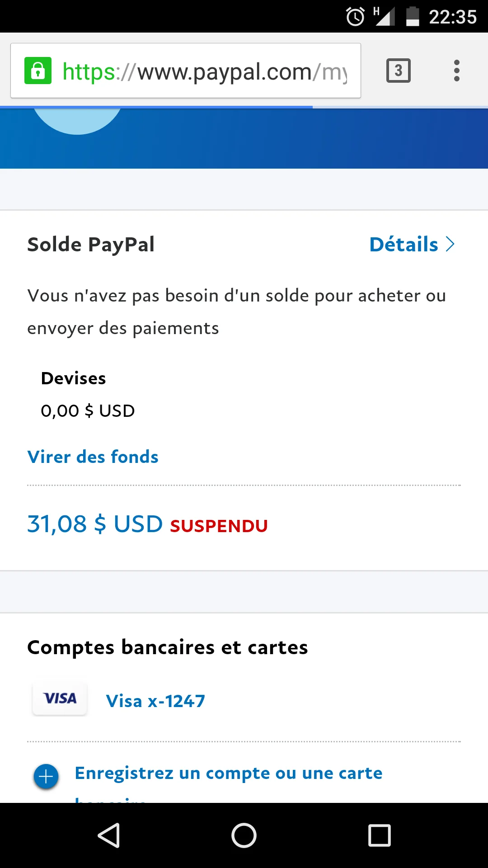This screenshot has height=868, width=488.
Task: Tap the Virer des fonds link
Action: click(93, 457)
